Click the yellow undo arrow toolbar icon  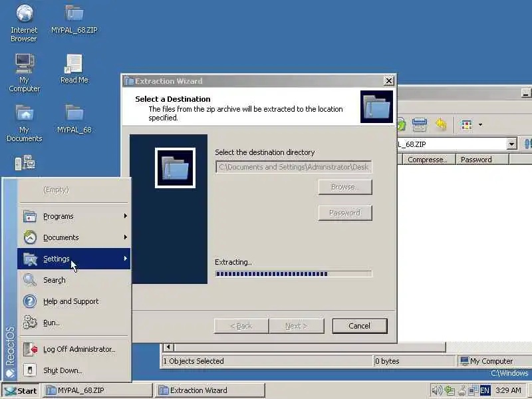(x=441, y=124)
